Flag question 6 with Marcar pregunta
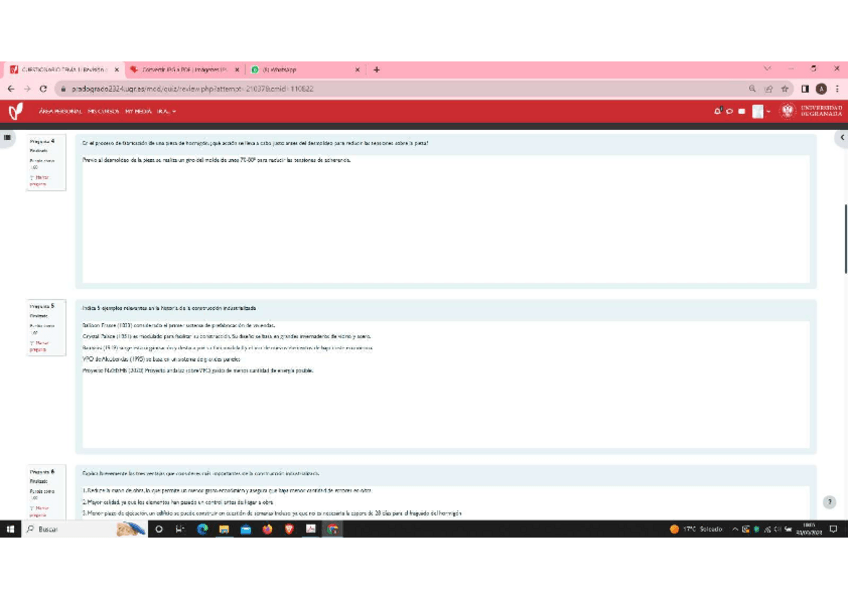Viewport: 848px width, 599px height. [x=39, y=511]
